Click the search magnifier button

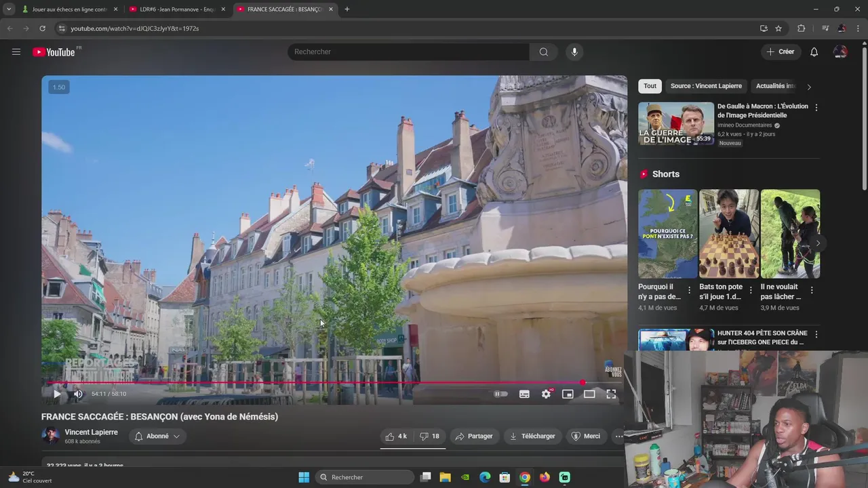[x=543, y=52]
